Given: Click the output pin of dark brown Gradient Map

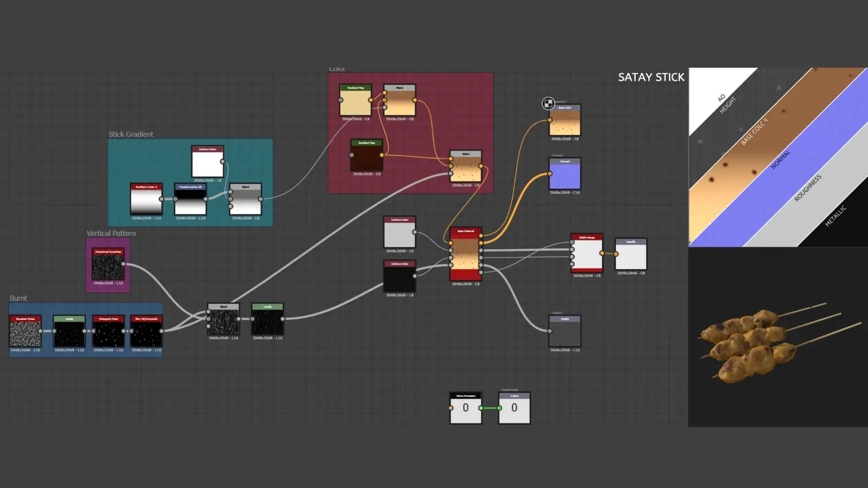Looking at the screenshot, I should click(382, 155).
